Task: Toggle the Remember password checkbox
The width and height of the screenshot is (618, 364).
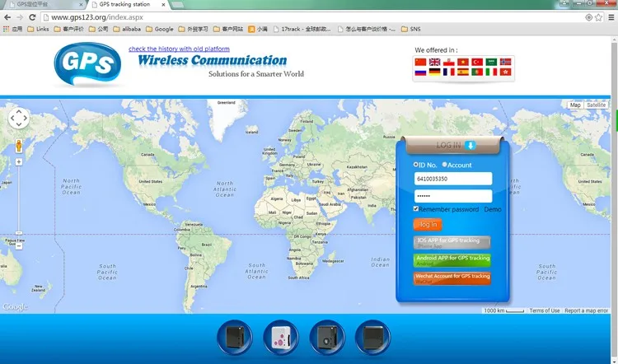Action: 416,209
